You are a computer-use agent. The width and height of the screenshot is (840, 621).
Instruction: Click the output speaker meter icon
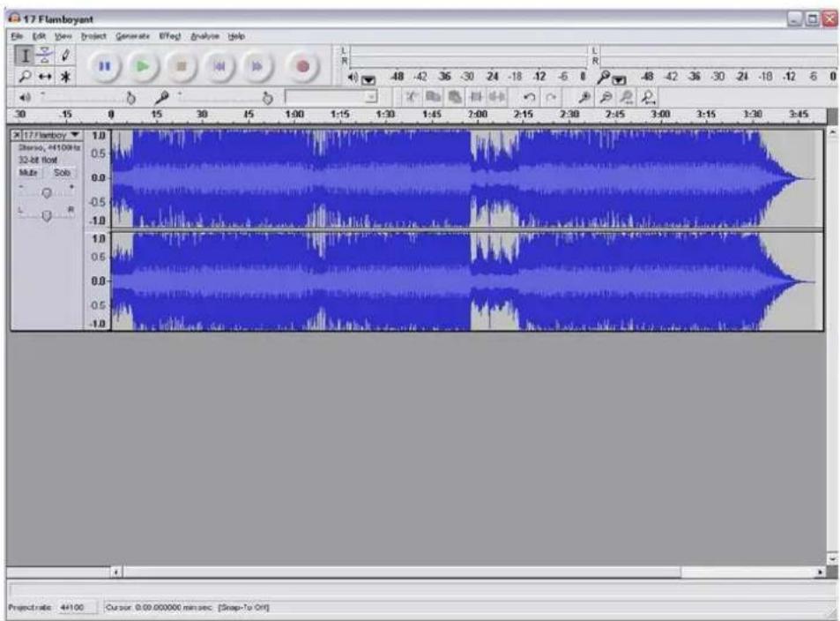click(353, 78)
